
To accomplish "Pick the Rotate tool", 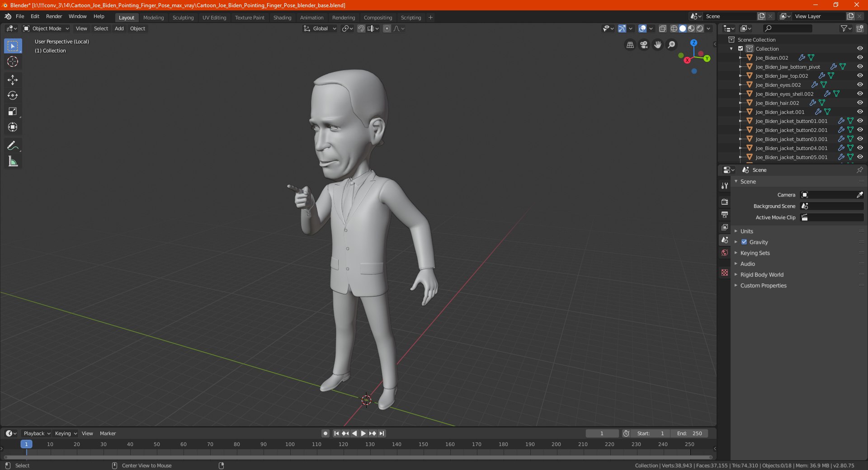I will tap(13, 95).
